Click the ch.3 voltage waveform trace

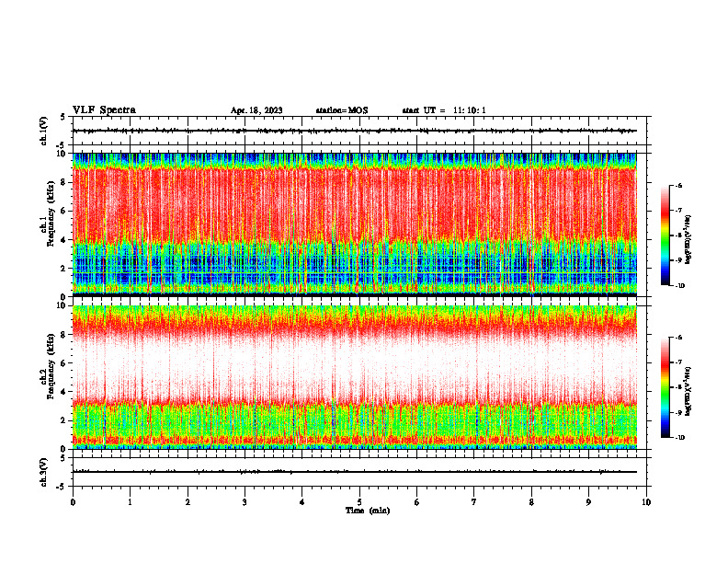tap(354, 472)
